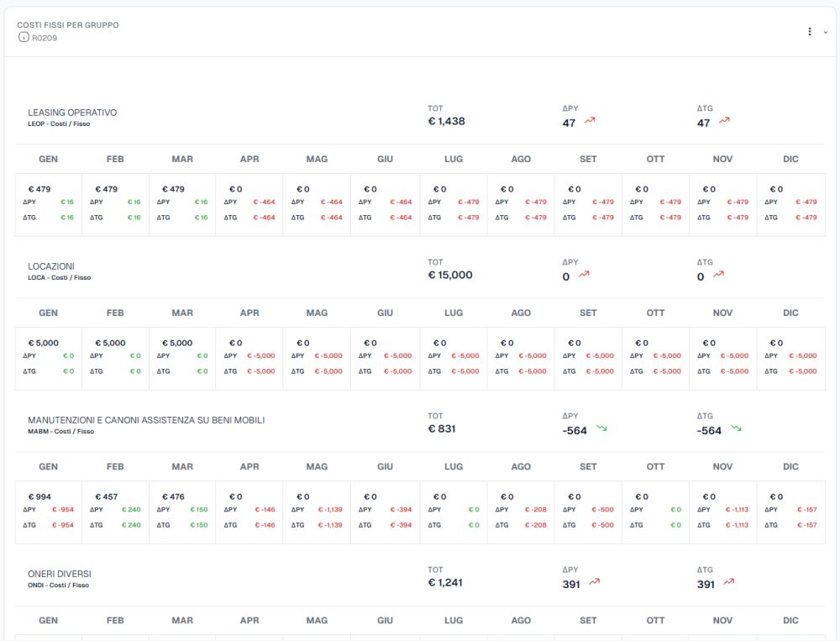The height and width of the screenshot is (641, 840).
Task: Click Leasing Operativo ΔPY upward trend arrow
Action: (x=590, y=121)
